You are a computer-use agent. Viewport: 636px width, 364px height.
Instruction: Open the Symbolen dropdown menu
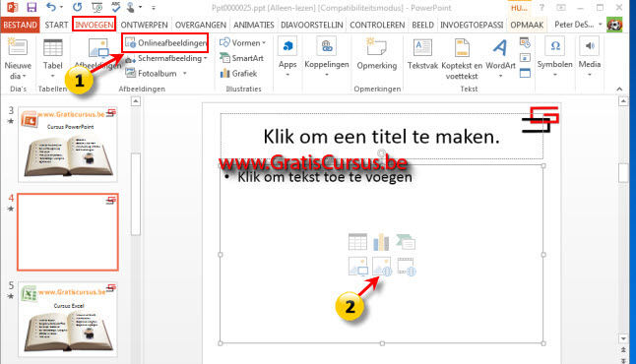pos(554,57)
